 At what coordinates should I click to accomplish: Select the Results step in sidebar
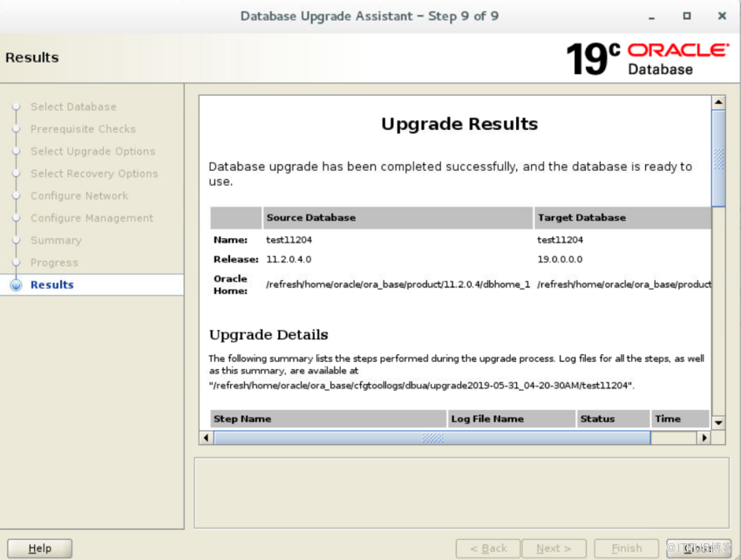[52, 285]
